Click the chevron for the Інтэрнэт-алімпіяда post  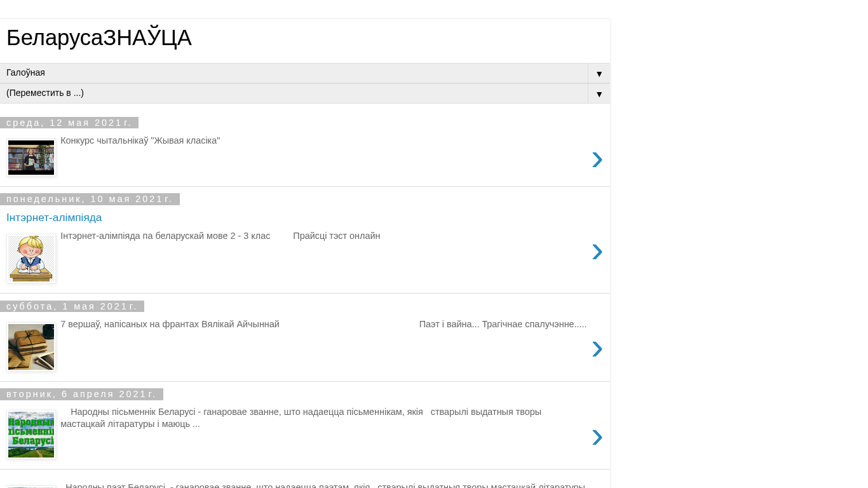tap(597, 252)
